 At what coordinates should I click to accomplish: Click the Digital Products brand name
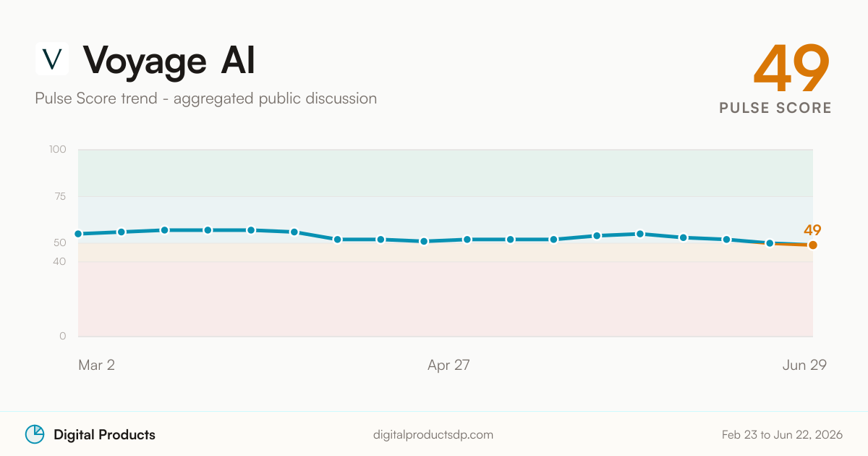(x=104, y=435)
